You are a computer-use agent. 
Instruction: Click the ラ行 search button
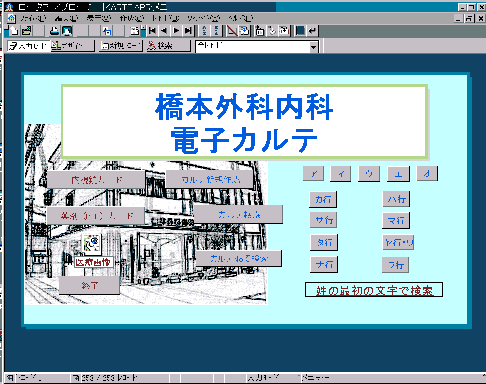coord(395,265)
